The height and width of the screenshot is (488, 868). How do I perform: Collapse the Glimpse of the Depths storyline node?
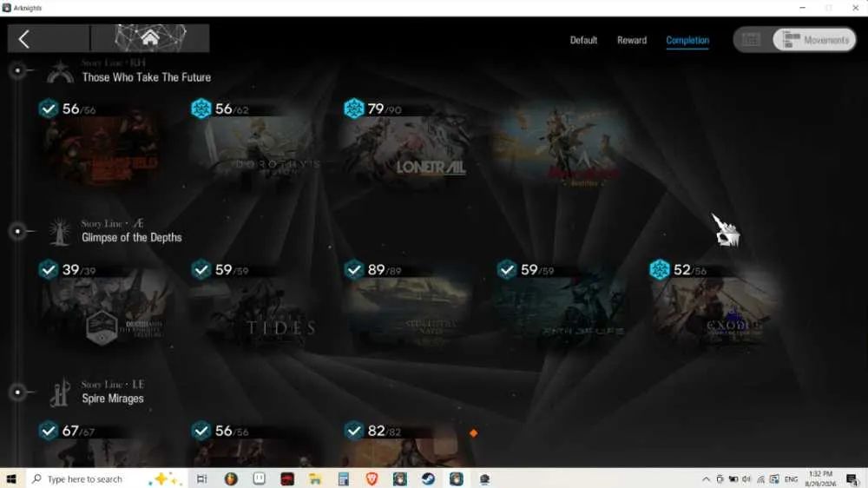click(17, 231)
